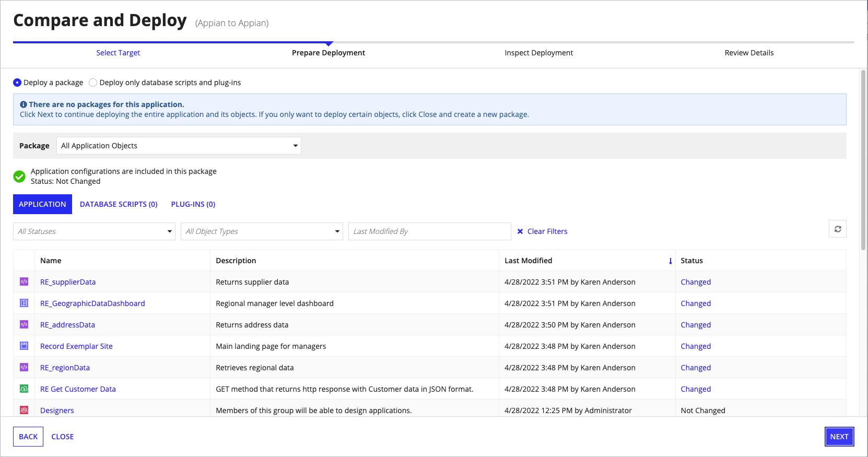The image size is (868, 457).
Task: Click the Last Modified By filter field
Action: 430,231
